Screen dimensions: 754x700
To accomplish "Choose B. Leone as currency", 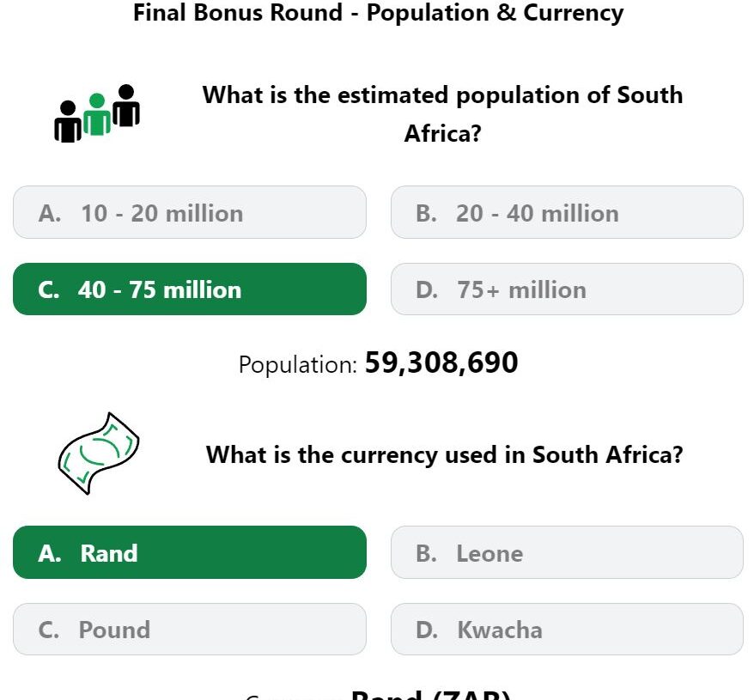I will pyautogui.click(x=567, y=552).
